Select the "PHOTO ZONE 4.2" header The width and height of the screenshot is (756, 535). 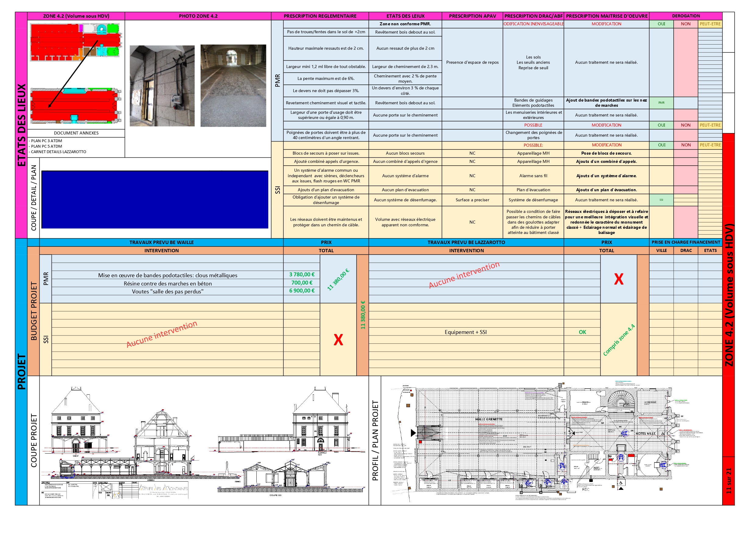tap(198, 16)
